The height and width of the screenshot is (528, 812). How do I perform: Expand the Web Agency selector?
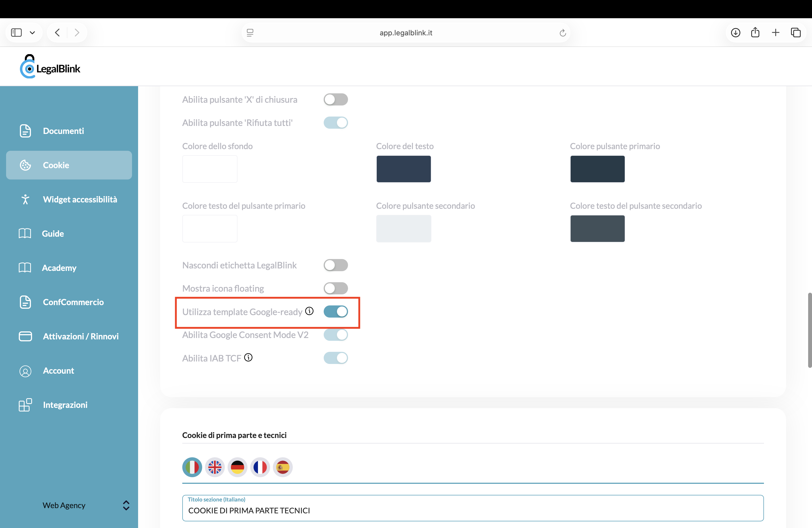tap(126, 505)
